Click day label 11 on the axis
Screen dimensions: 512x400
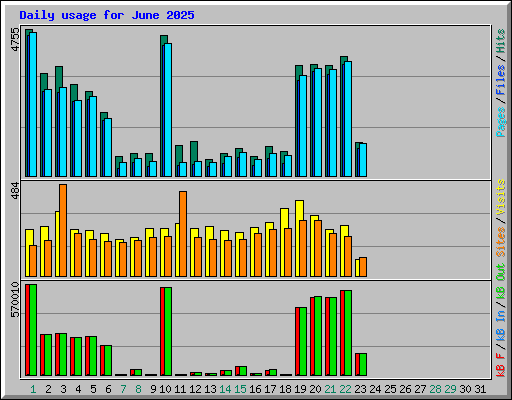click(180, 389)
